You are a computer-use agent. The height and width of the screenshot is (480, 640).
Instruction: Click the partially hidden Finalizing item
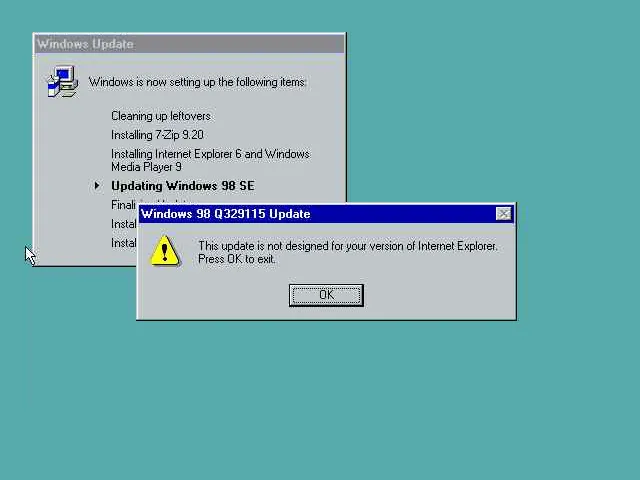point(123,205)
